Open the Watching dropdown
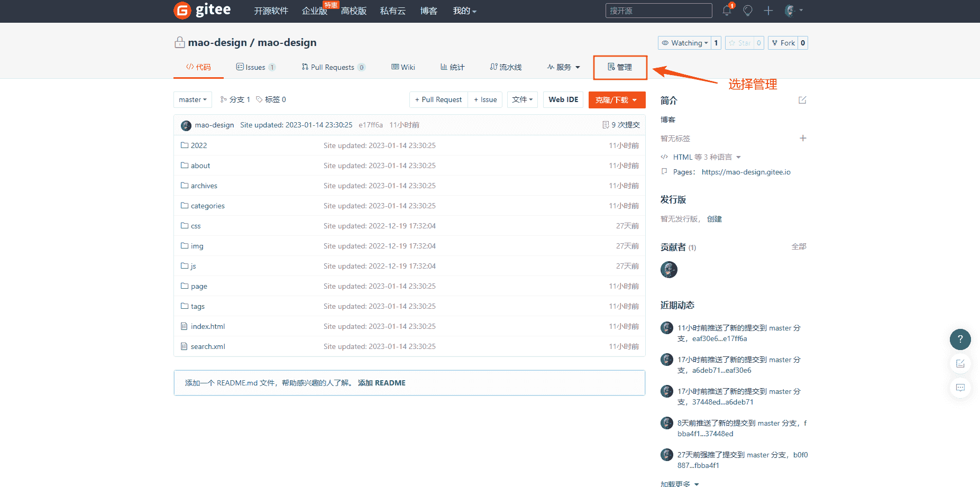 pyautogui.click(x=684, y=43)
